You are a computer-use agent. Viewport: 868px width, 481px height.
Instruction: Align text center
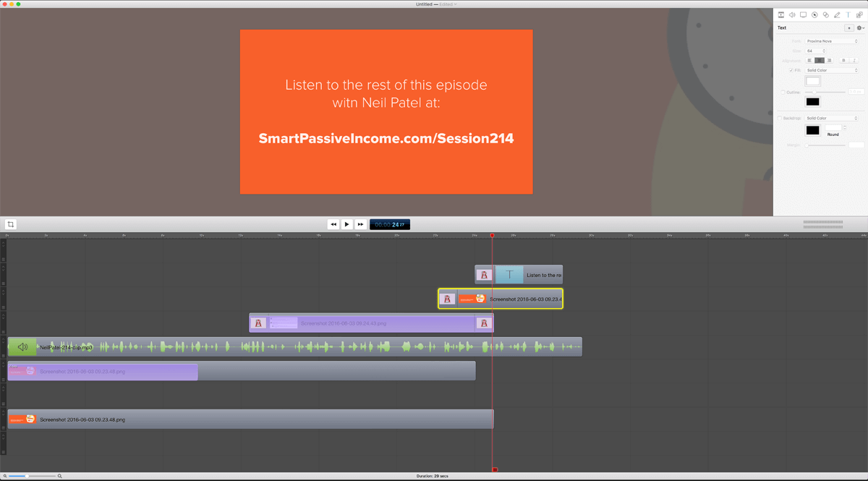(x=820, y=60)
